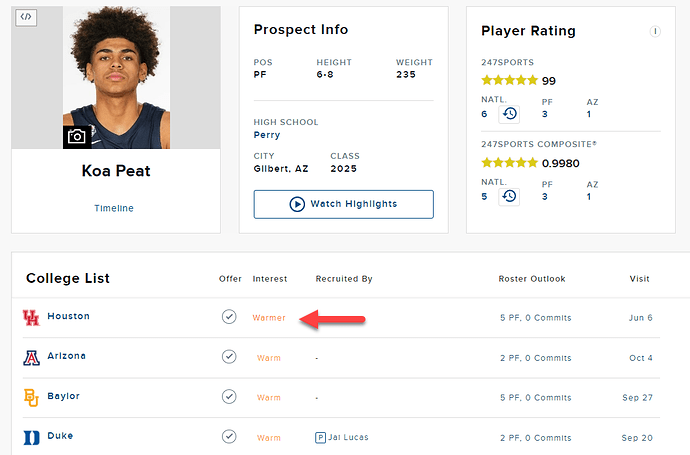This screenshot has height=455, width=690.
Task: Click the embed code icon on photo
Action: 26,17
